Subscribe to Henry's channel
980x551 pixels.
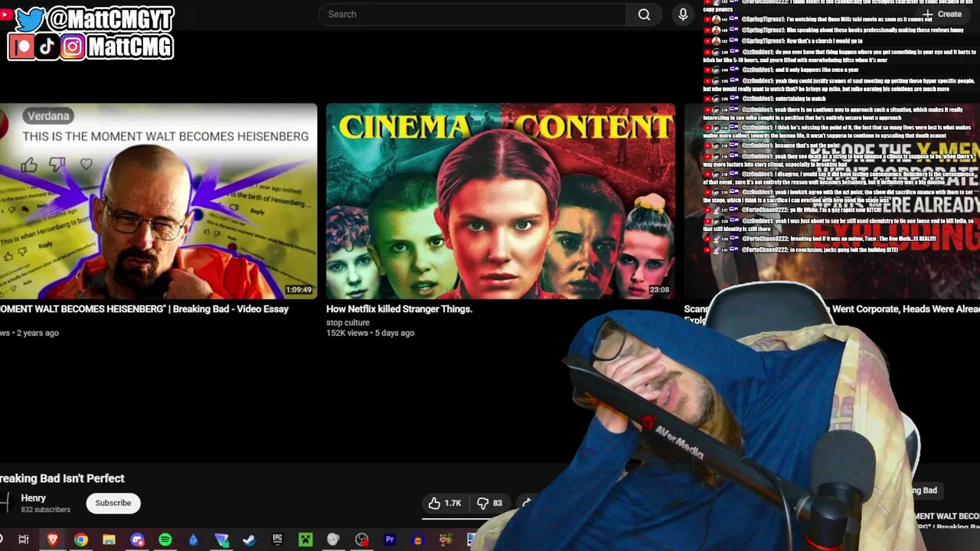point(113,503)
